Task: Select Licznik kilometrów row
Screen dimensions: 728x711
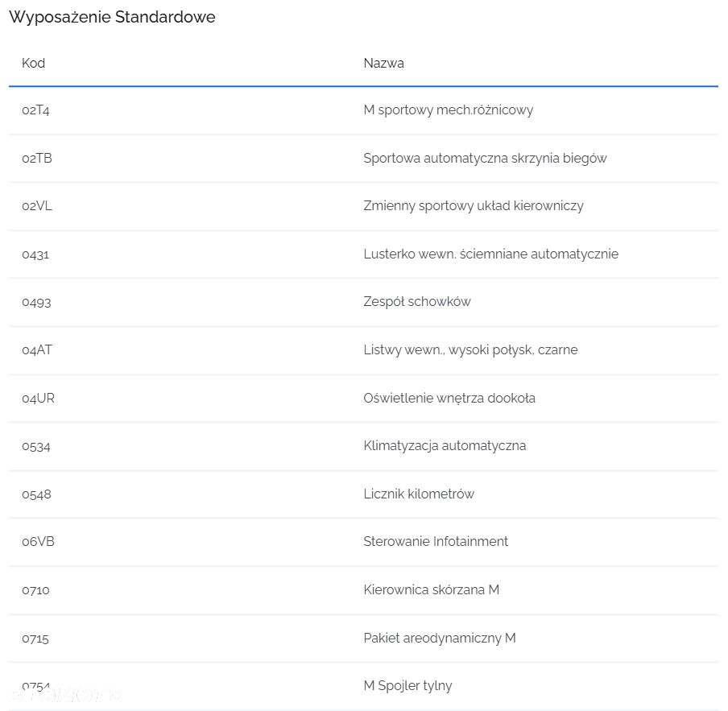Action: pyautogui.click(x=363, y=494)
